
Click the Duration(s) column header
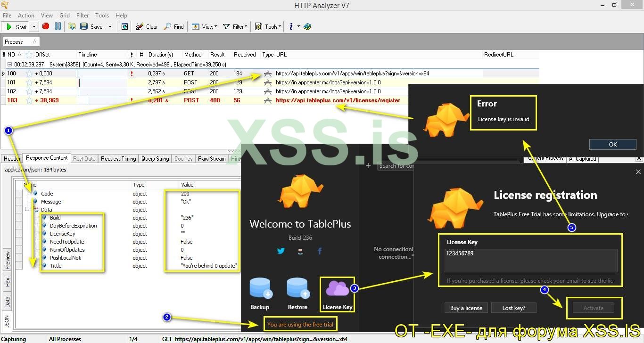point(161,55)
